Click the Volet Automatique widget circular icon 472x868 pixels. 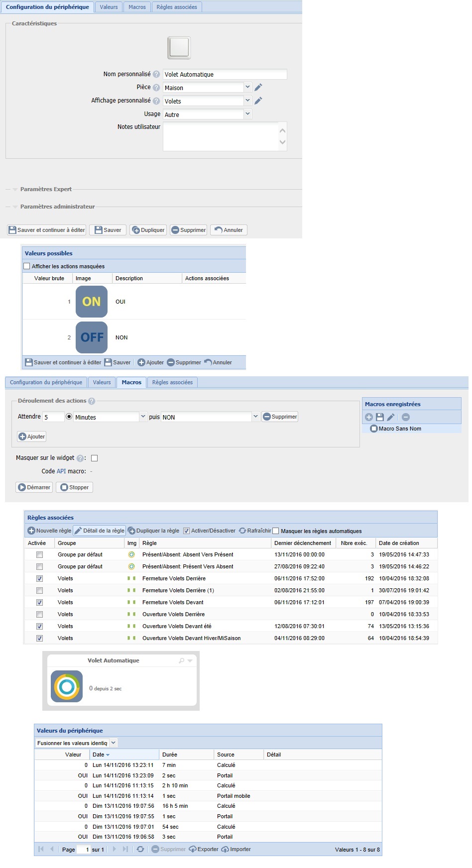click(x=67, y=687)
